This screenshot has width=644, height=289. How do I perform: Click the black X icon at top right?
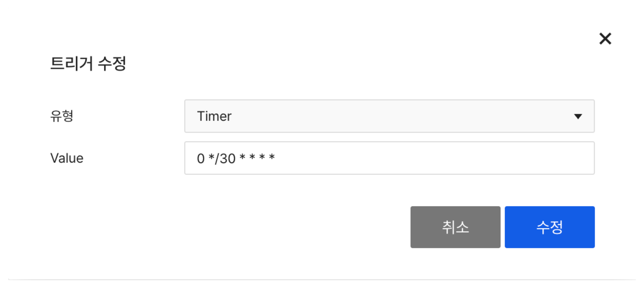tap(605, 39)
